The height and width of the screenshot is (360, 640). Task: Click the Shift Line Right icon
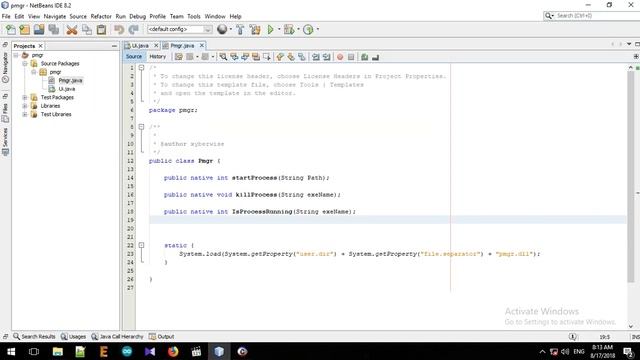(x=327, y=57)
